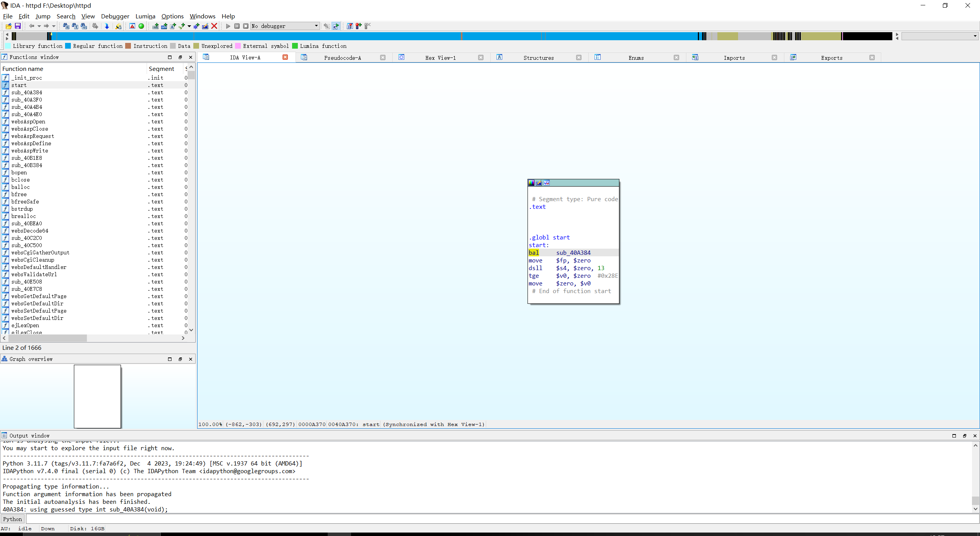The image size is (980, 536).
Task: Click the color icon in start node header
Action: [x=531, y=183]
